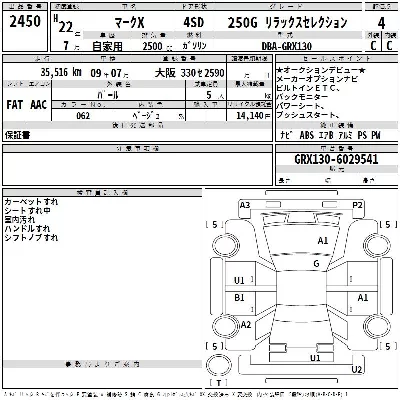Click the mileage 35,516 km

pos(61,72)
